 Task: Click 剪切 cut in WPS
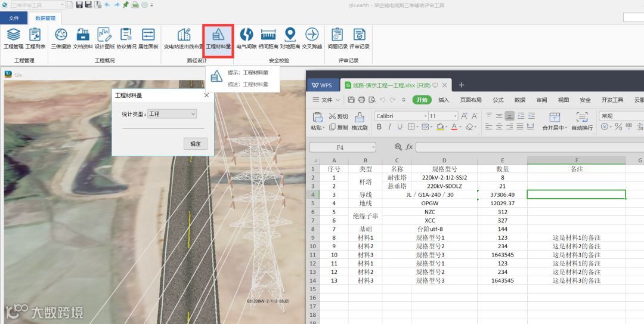339,116
